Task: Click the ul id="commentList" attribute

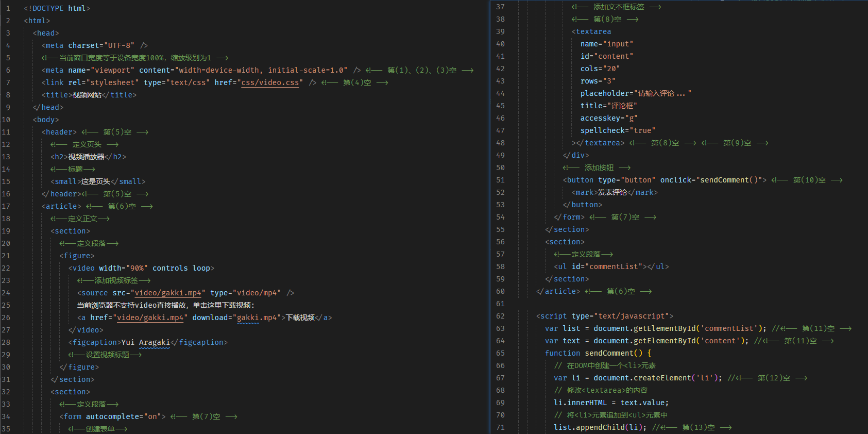Action: (x=607, y=266)
